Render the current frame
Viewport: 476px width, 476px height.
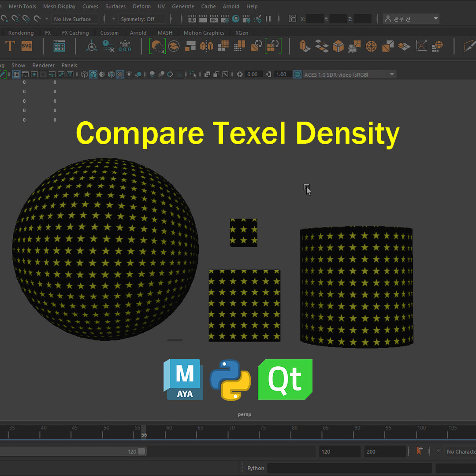(192, 19)
